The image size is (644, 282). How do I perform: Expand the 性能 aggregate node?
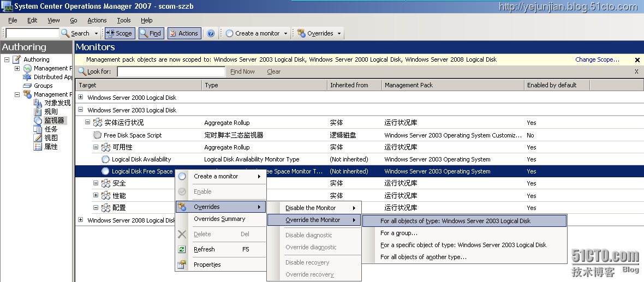coord(96,195)
